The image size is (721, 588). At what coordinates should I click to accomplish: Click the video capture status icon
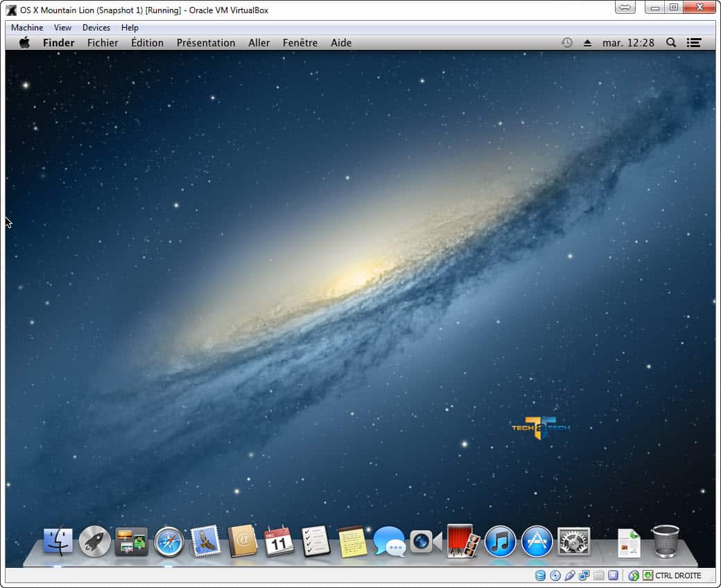pyautogui.click(x=613, y=575)
